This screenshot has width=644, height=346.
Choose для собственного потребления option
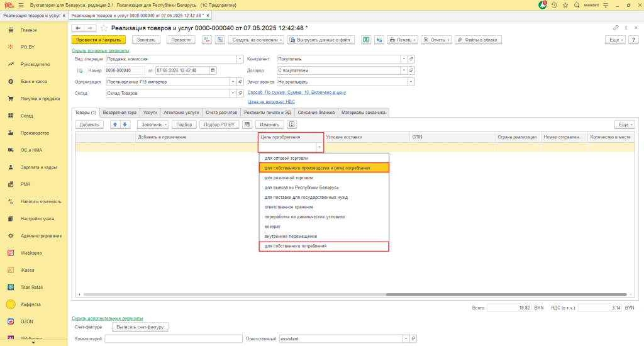(x=324, y=246)
